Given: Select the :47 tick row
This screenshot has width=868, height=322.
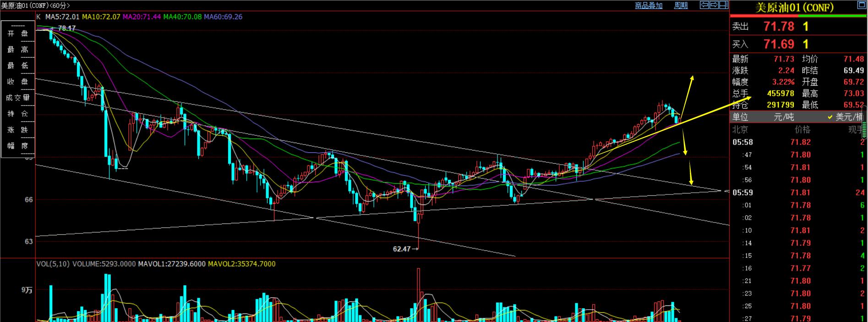Looking at the screenshot, I should [798, 155].
